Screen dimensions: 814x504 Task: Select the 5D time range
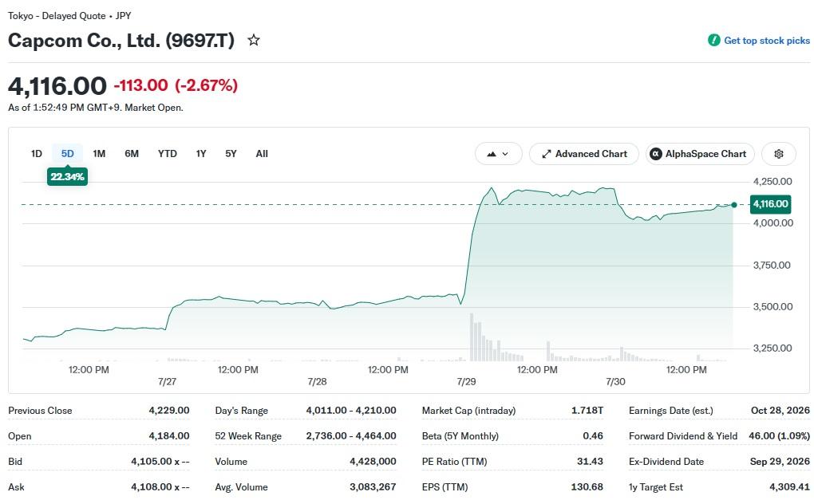tap(68, 153)
